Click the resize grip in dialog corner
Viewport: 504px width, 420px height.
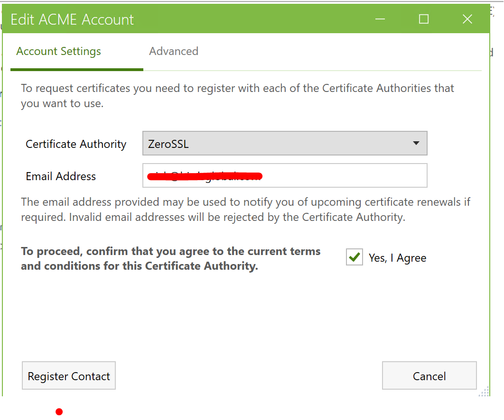coord(484,392)
